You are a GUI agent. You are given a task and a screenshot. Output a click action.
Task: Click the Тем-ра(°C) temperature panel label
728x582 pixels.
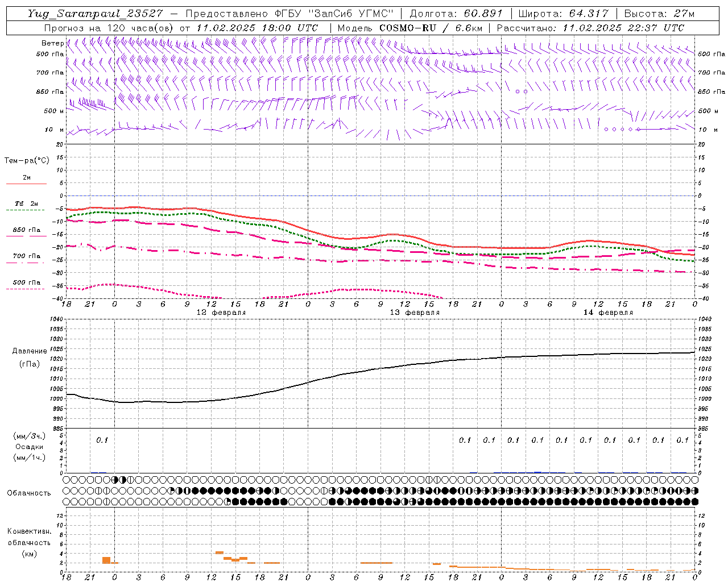27,161
